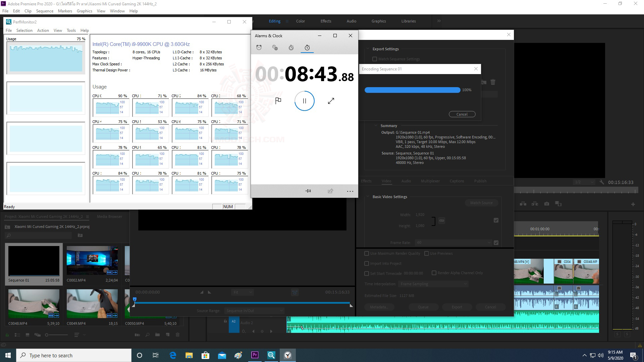
Task: Collapse the Summary section
Action: [376, 126]
